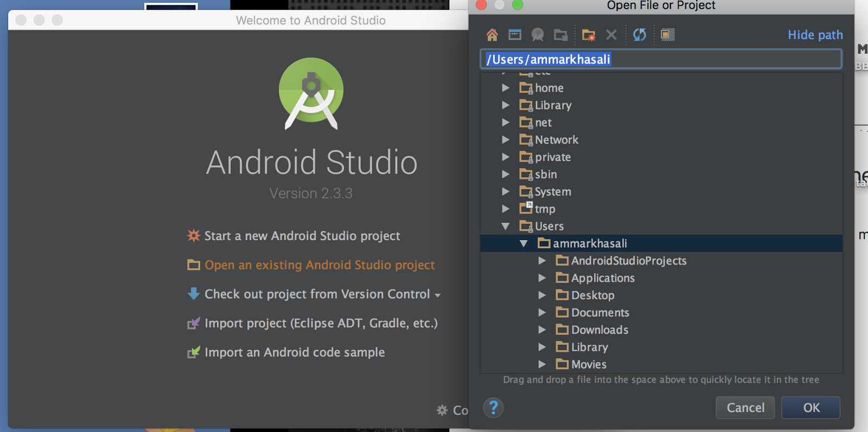
Task: Click the System folder icon
Action: tap(526, 192)
